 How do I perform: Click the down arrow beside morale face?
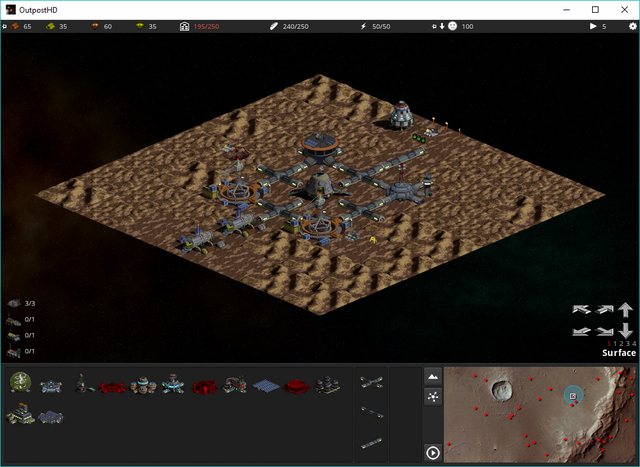pyautogui.click(x=442, y=26)
